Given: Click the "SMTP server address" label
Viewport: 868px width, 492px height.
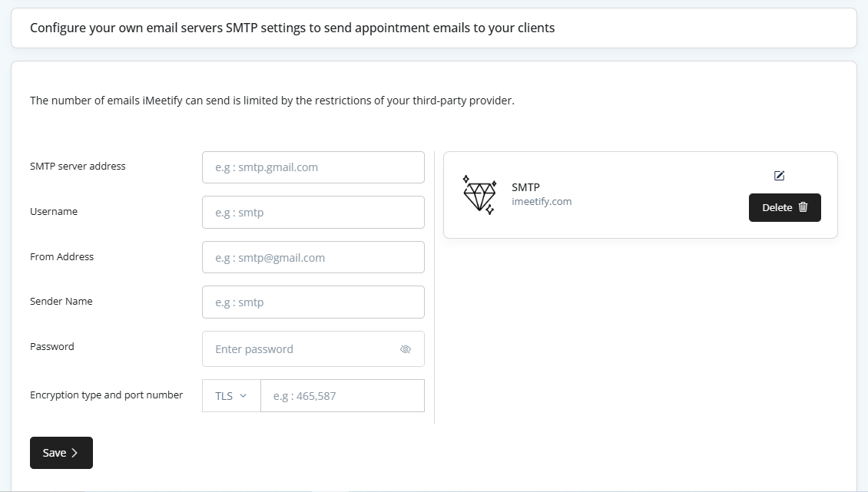Looking at the screenshot, I should 78,166.
